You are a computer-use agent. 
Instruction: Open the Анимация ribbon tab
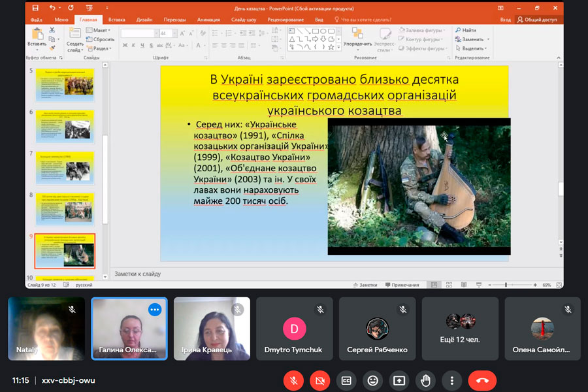(208, 20)
